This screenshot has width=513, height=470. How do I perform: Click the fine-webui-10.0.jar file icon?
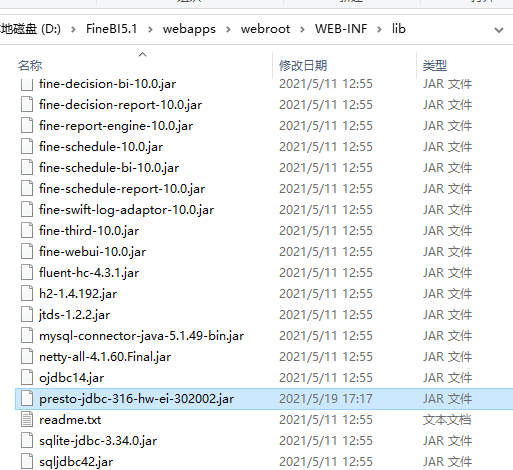point(27,252)
